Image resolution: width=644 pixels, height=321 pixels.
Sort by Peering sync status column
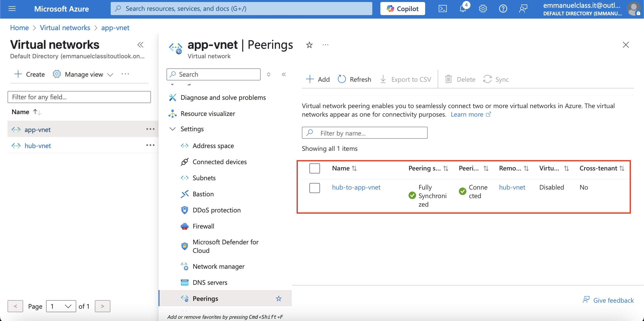click(x=428, y=168)
